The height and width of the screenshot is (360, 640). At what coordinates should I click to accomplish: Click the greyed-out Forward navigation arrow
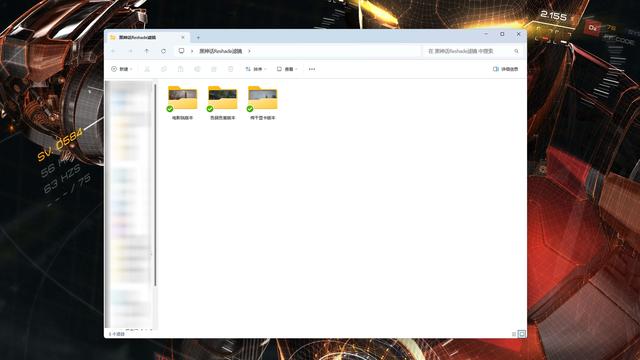point(130,51)
